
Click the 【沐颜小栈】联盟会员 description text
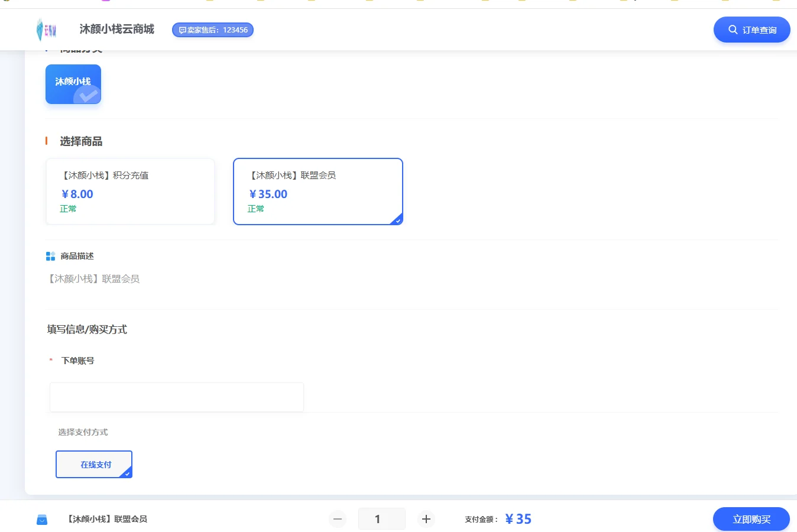click(93, 278)
